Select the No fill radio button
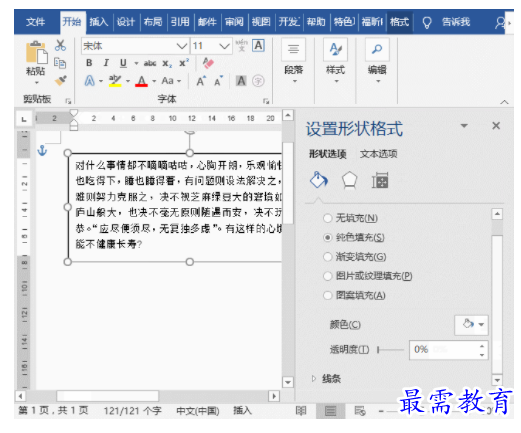The image size is (521, 433). point(328,218)
